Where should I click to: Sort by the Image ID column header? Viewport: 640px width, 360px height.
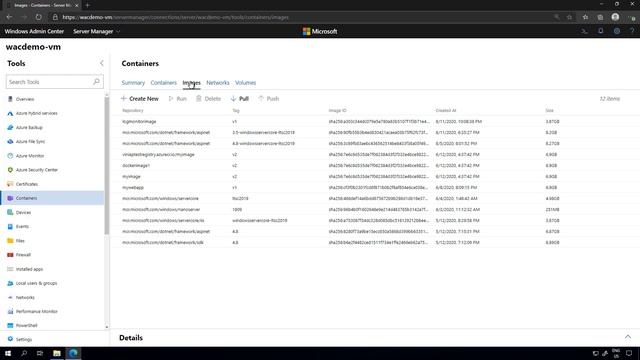[338, 111]
